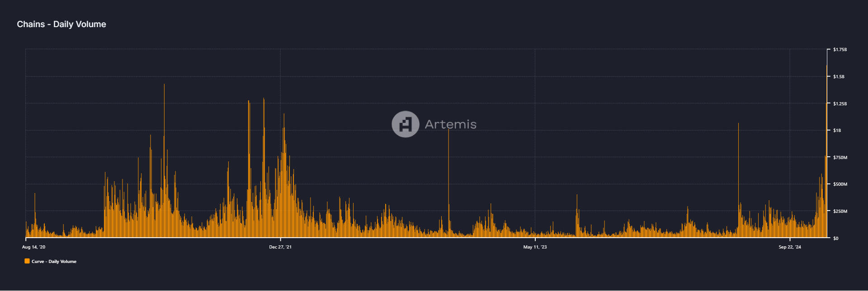
Task: Click the Sep 22, '24 x-axis label
Action: pos(790,247)
